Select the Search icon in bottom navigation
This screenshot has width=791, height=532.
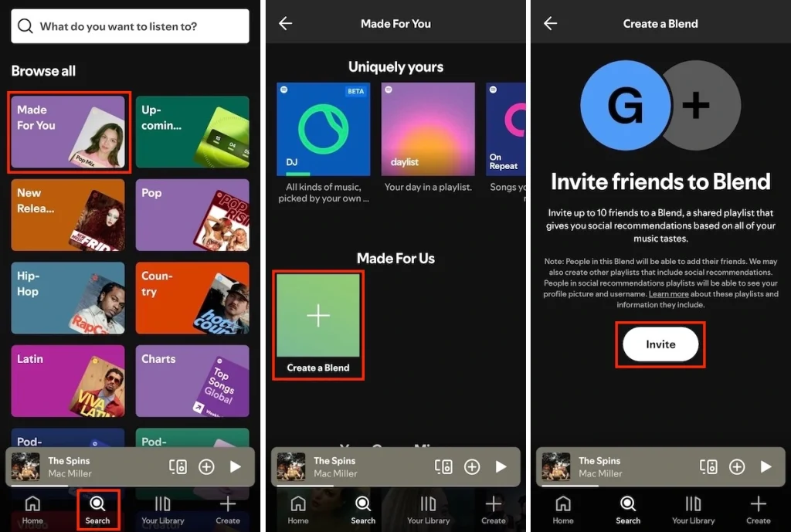[98, 510]
